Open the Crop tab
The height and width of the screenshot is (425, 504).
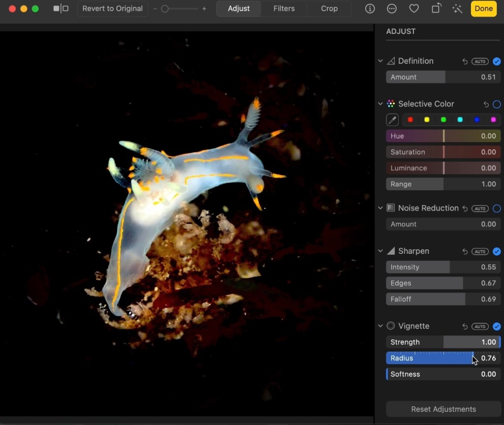coord(329,8)
